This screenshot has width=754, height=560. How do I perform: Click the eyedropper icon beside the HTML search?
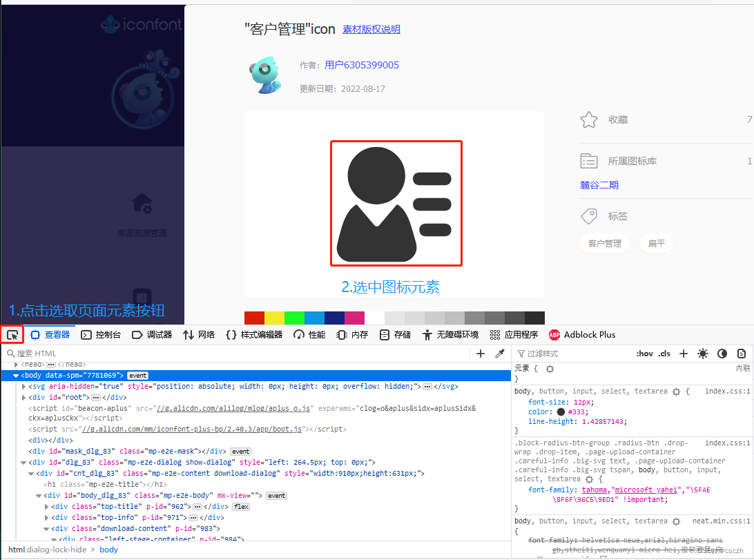(x=500, y=353)
